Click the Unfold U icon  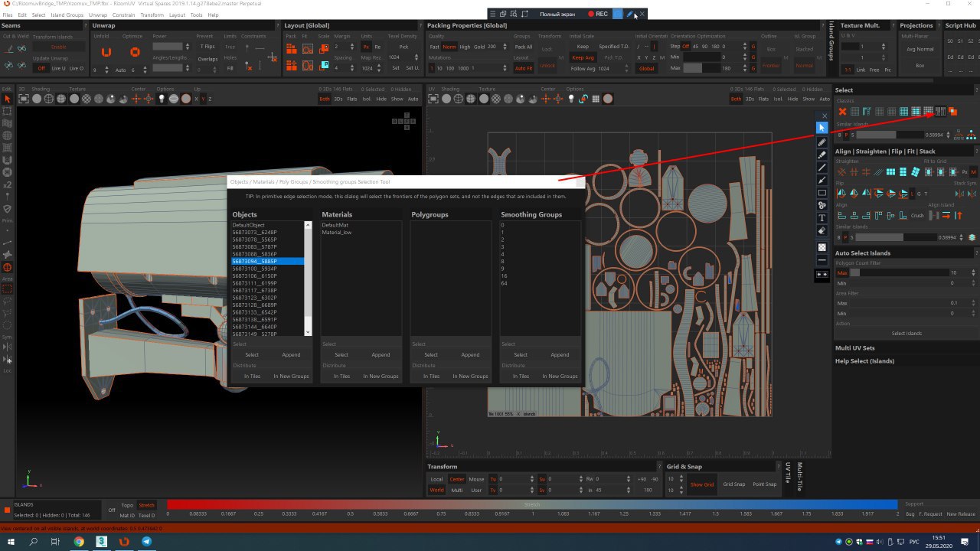click(106, 52)
